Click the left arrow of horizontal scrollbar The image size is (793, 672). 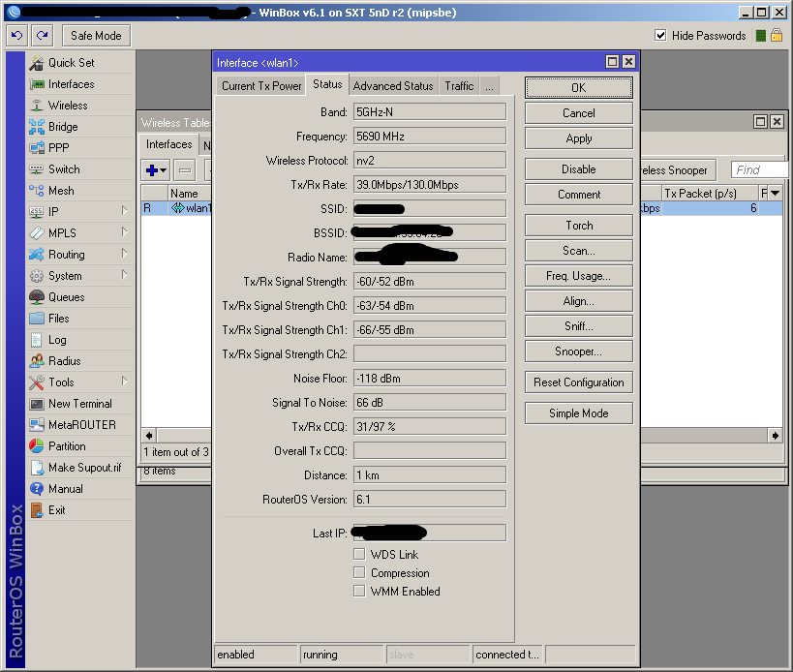pos(149,436)
